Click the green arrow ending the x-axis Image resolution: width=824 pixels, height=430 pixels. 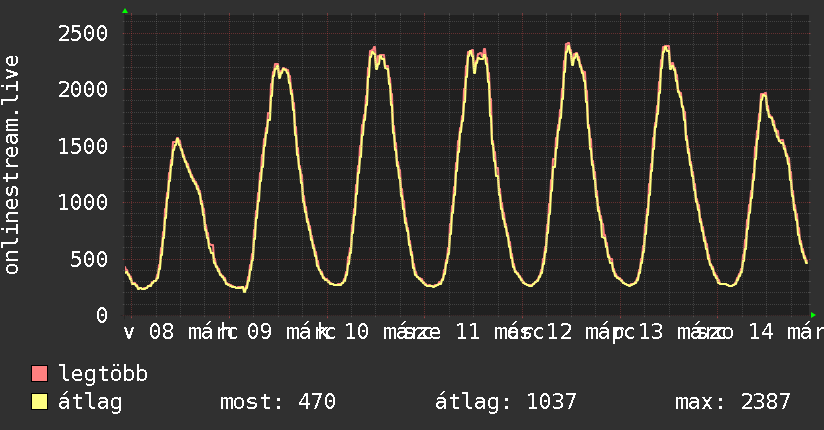coord(813,315)
